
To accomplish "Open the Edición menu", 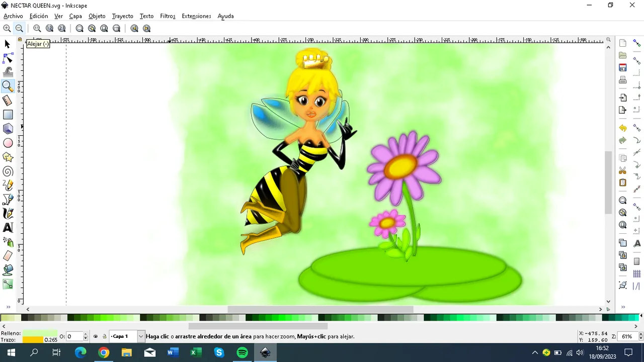I will coord(39,16).
